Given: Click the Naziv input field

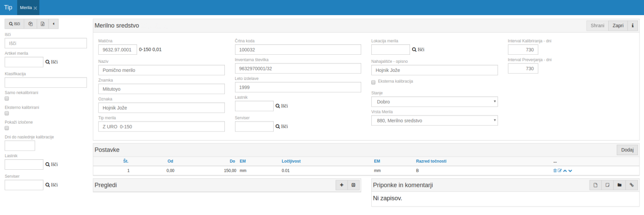Looking at the screenshot, I should point(162,70).
